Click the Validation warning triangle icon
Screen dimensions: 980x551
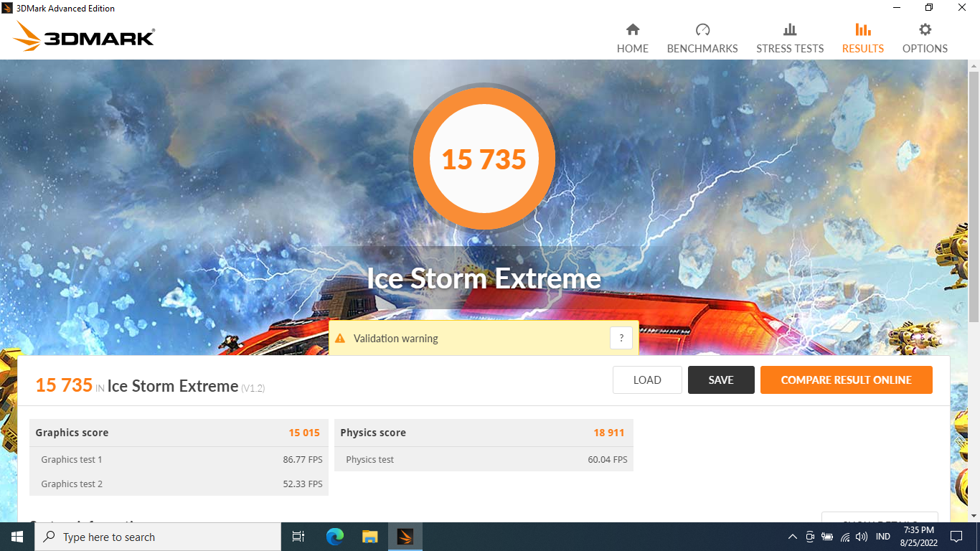(x=340, y=339)
